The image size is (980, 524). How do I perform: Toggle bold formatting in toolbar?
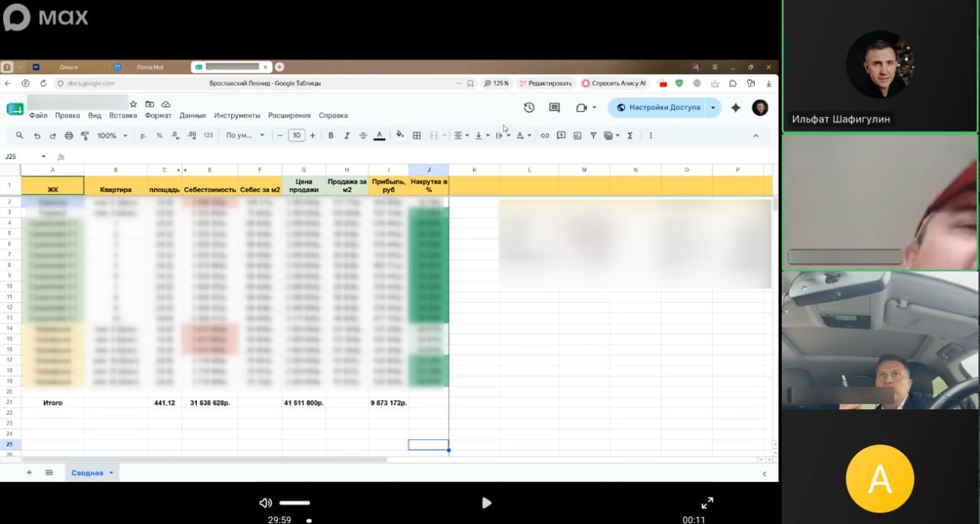tap(331, 135)
